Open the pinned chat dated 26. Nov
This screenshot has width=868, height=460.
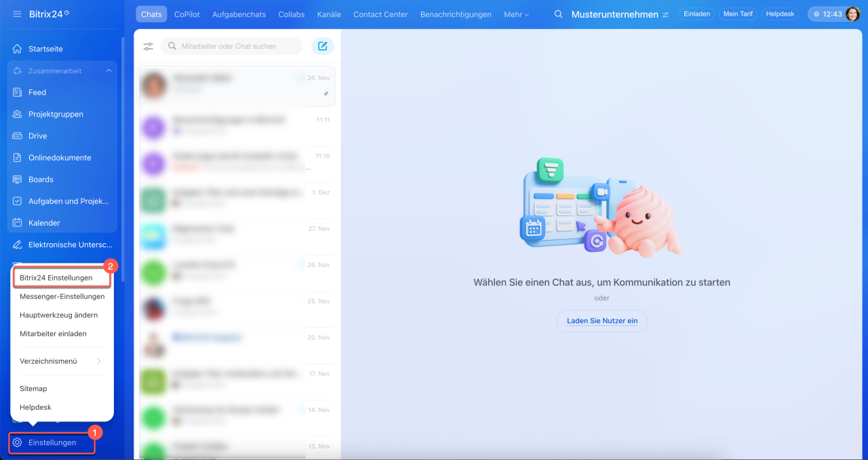click(237, 86)
